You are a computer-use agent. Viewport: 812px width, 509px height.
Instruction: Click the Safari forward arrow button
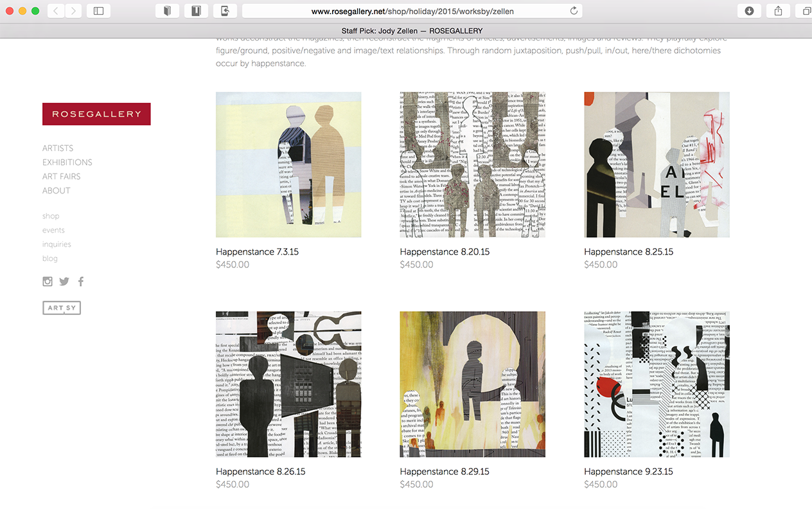tap(73, 11)
